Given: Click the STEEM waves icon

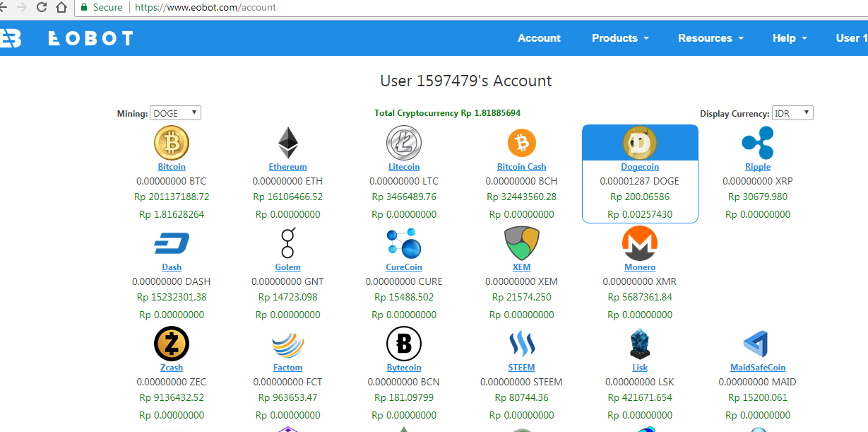Looking at the screenshot, I should point(522,344).
